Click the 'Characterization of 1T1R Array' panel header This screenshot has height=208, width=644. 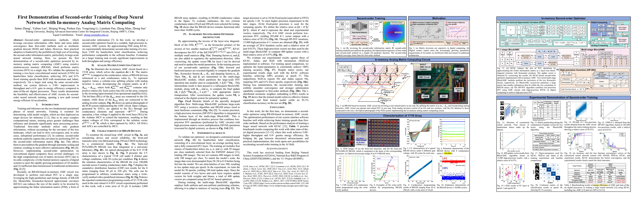click(402, 116)
